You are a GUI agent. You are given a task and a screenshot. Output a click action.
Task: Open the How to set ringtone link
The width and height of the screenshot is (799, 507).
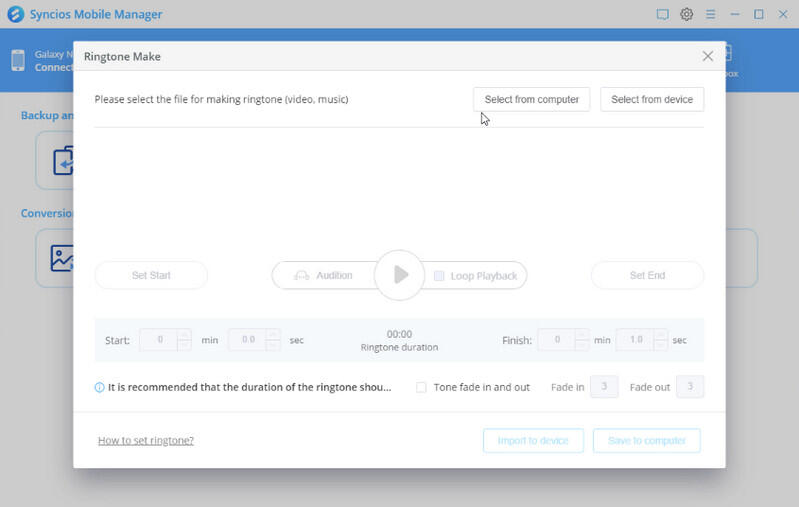point(146,440)
